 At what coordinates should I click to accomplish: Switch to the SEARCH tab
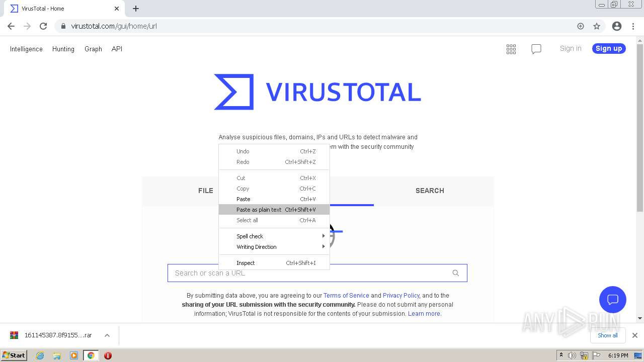430,191
